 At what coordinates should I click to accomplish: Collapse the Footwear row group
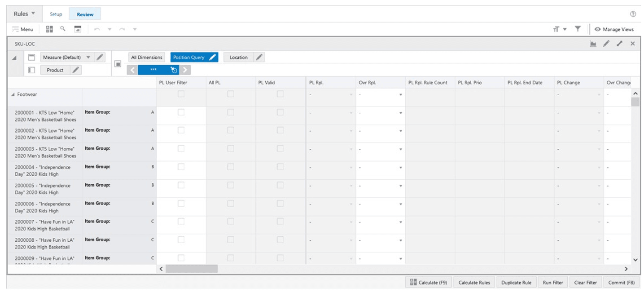point(13,94)
